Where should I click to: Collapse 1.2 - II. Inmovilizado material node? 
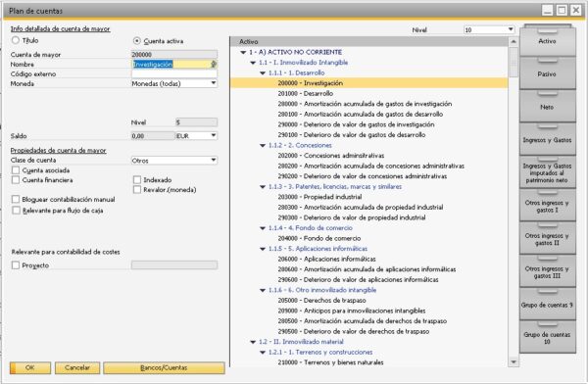tap(253, 342)
